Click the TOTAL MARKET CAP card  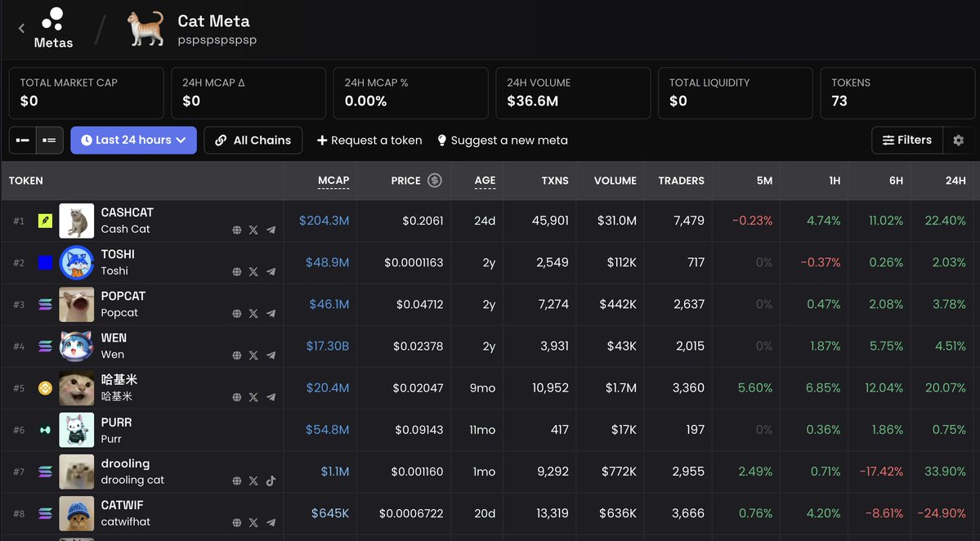pos(87,93)
